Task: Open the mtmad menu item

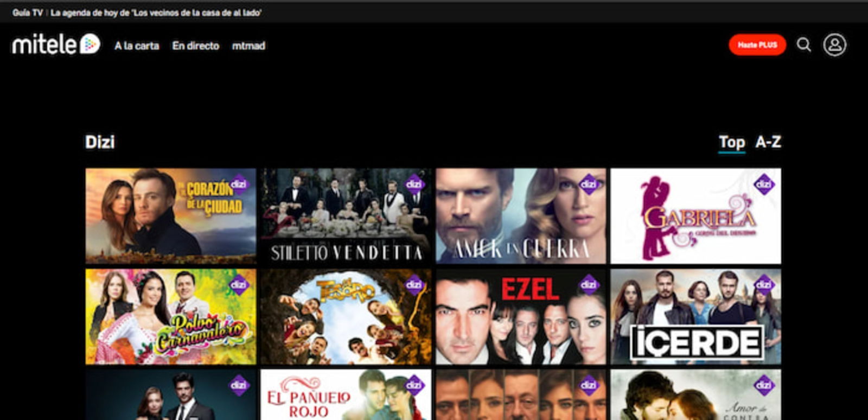Action: point(248,46)
